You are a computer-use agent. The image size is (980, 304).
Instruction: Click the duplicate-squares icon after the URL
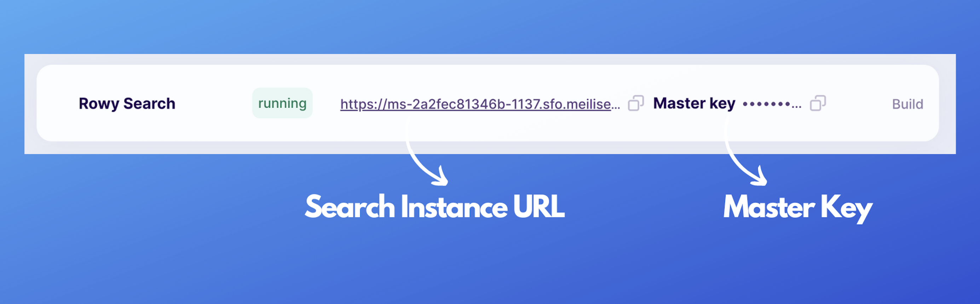636,103
